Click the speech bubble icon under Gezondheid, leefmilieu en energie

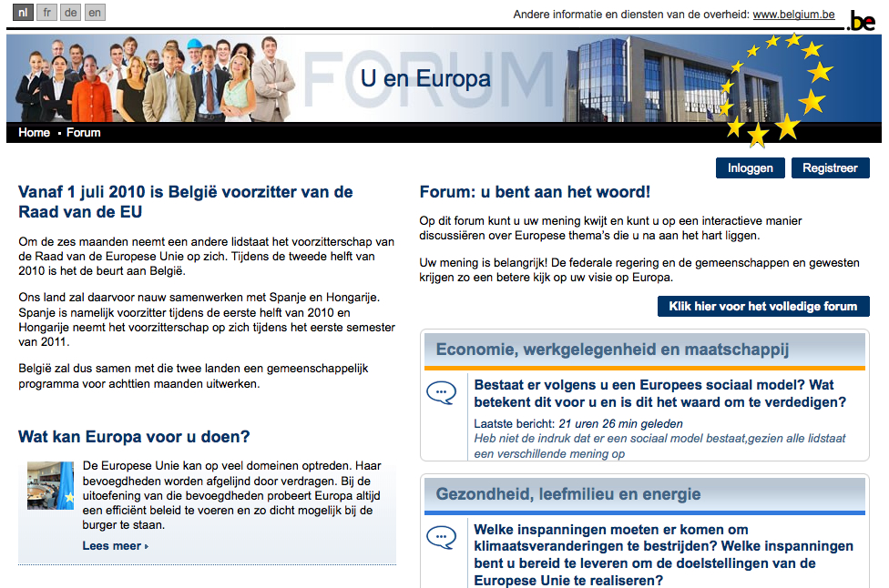(443, 537)
